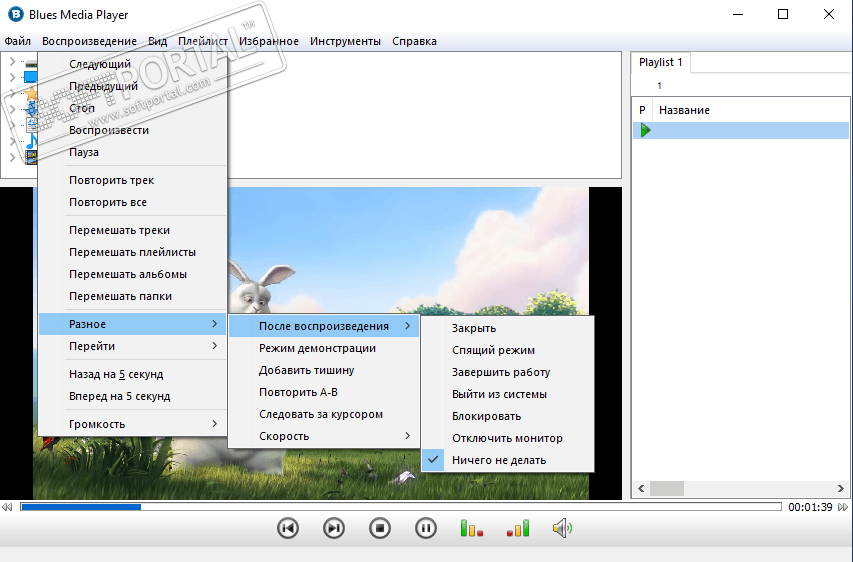The height and width of the screenshot is (562, 853).
Task: Click 'Перемешать папки' menu entry
Action: point(133,296)
